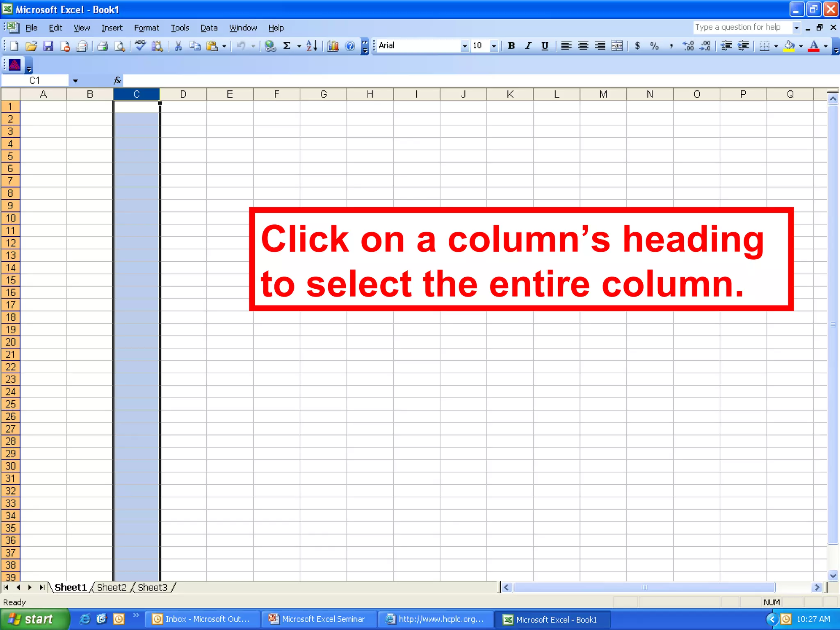Decrease indent toolbar icon

click(726, 46)
